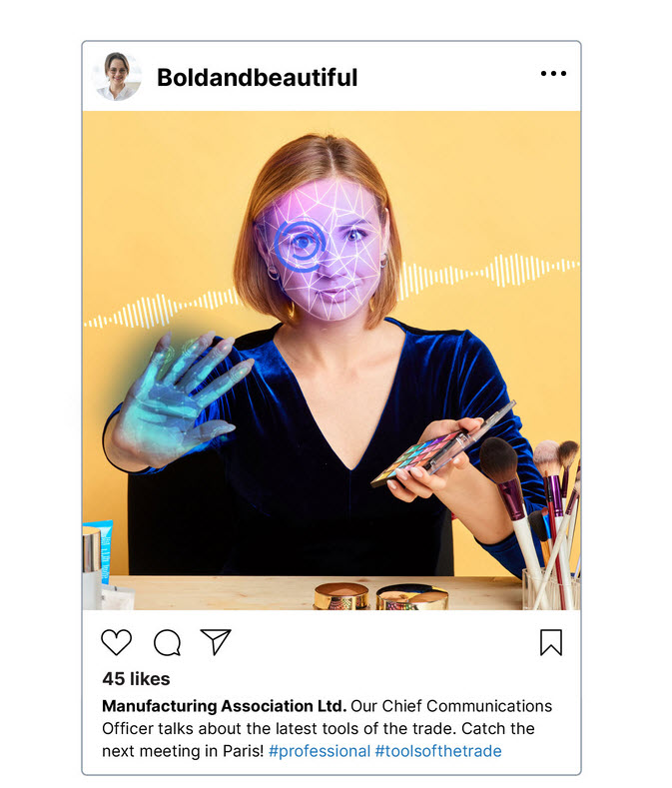
Task: Click Manufacturing Association Ltd. caption name
Action: 225,706
